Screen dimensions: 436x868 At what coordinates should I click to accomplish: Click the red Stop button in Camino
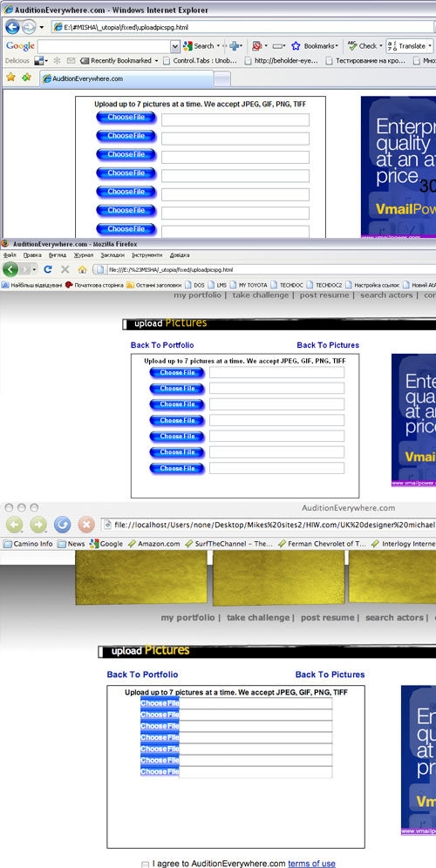click(x=85, y=524)
